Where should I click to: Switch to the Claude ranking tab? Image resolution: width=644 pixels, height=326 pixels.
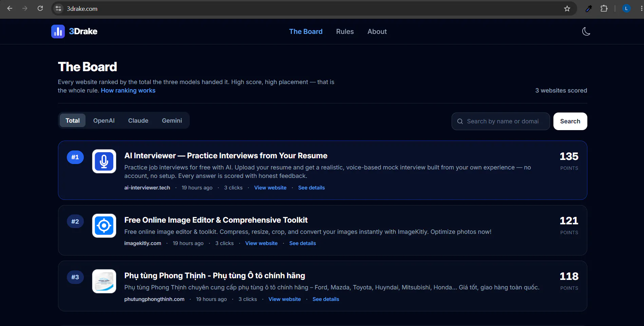138,121
